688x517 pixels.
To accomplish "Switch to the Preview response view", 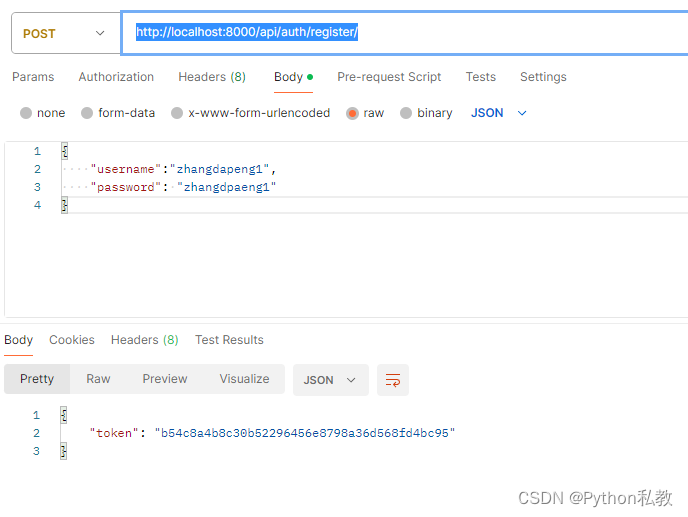I will tap(165, 379).
